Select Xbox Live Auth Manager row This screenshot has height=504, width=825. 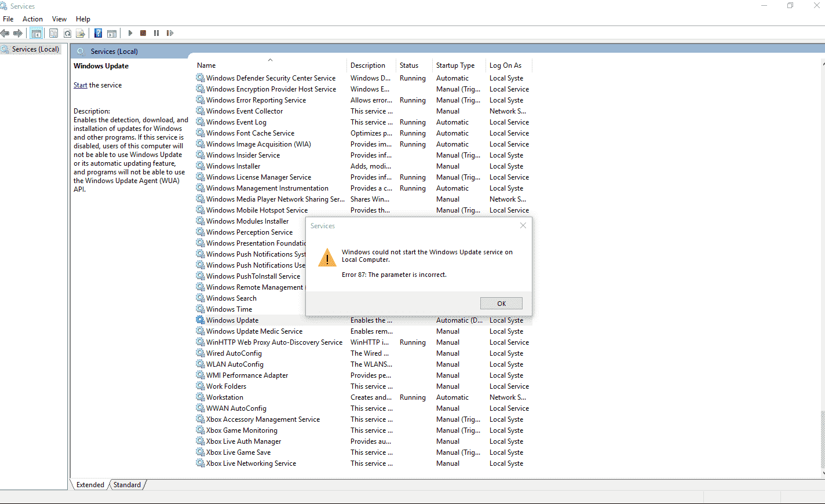[363, 441]
